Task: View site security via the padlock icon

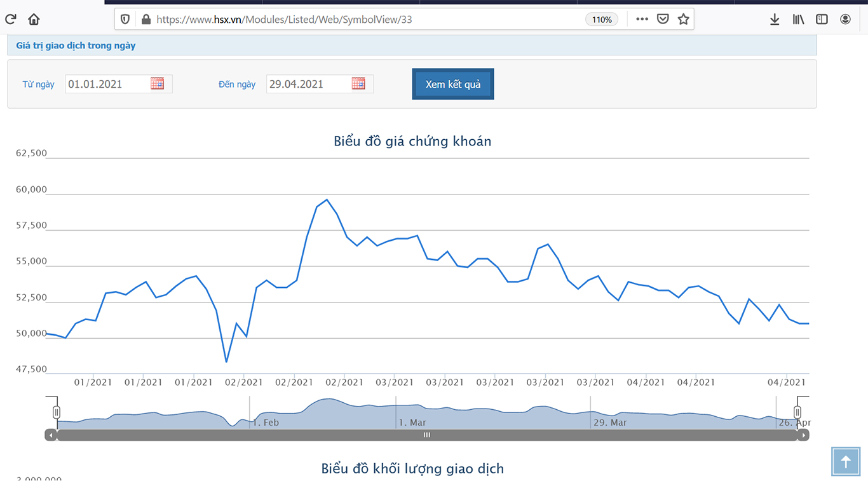Action: coord(146,19)
